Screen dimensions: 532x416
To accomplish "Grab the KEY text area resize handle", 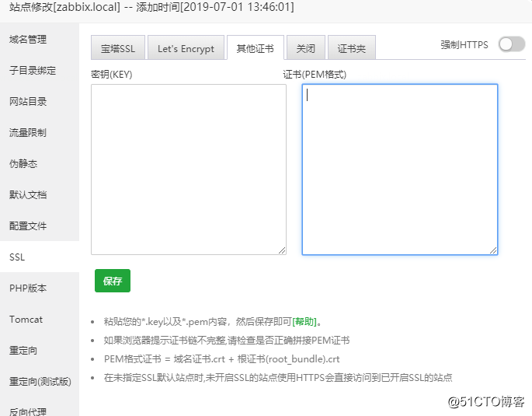I will pos(282,250).
